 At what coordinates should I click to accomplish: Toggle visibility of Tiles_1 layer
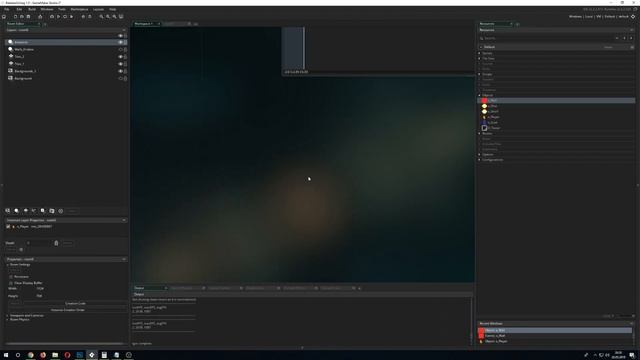120,64
